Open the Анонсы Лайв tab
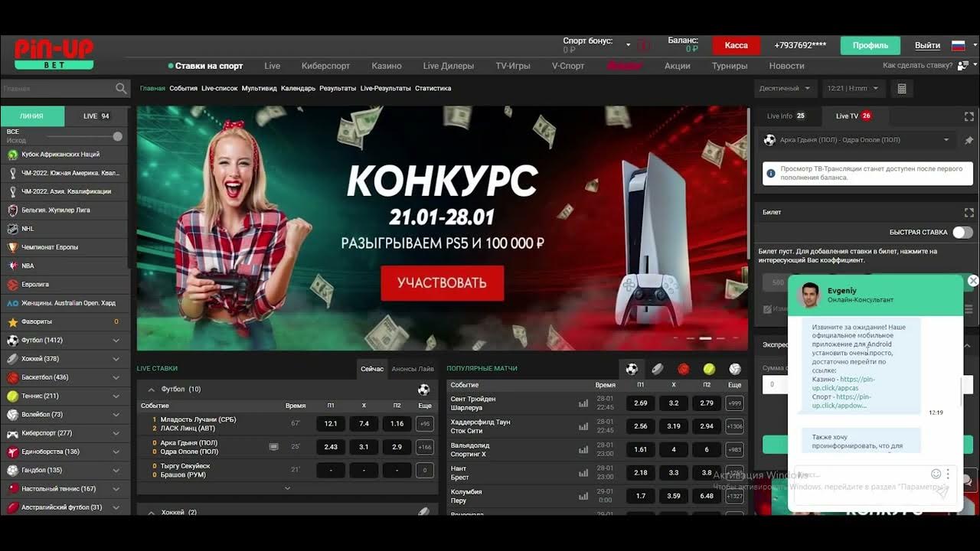Screen dimensions: 980x551 (413, 369)
